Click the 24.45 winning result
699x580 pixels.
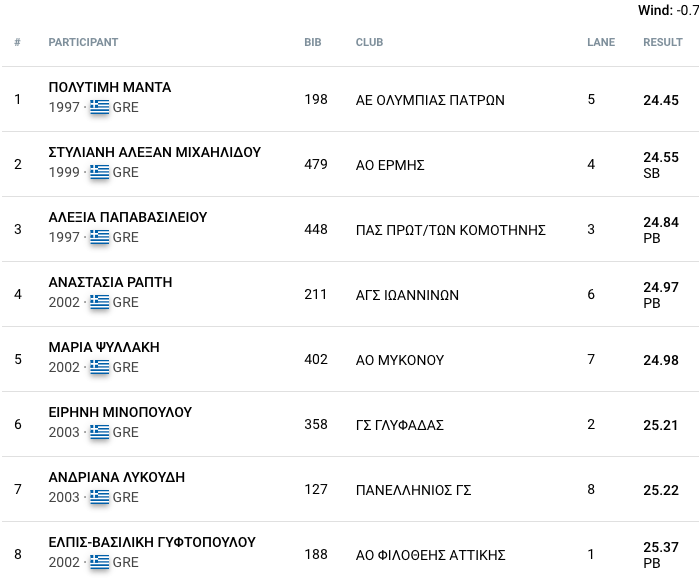tap(660, 100)
